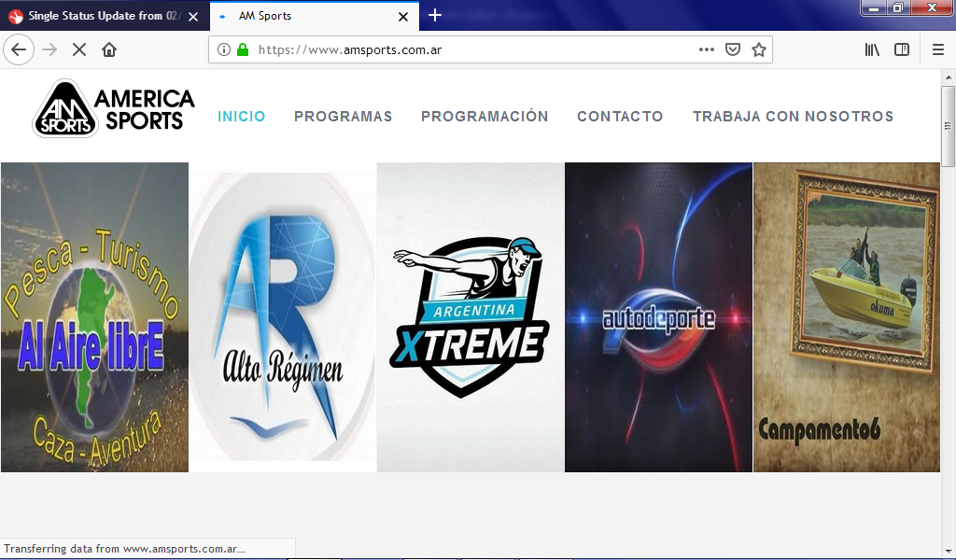Go to PROGRAMACIÓN page

tap(485, 116)
